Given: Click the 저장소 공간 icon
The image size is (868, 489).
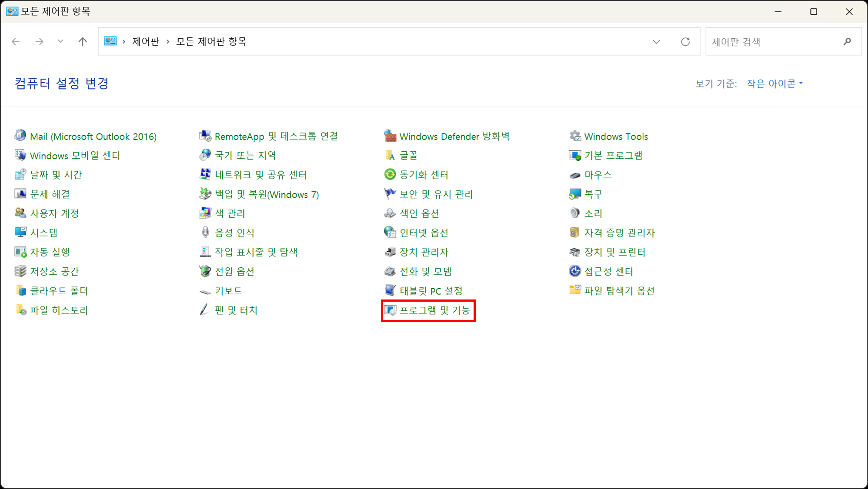Looking at the screenshot, I should tap(20, 271).
